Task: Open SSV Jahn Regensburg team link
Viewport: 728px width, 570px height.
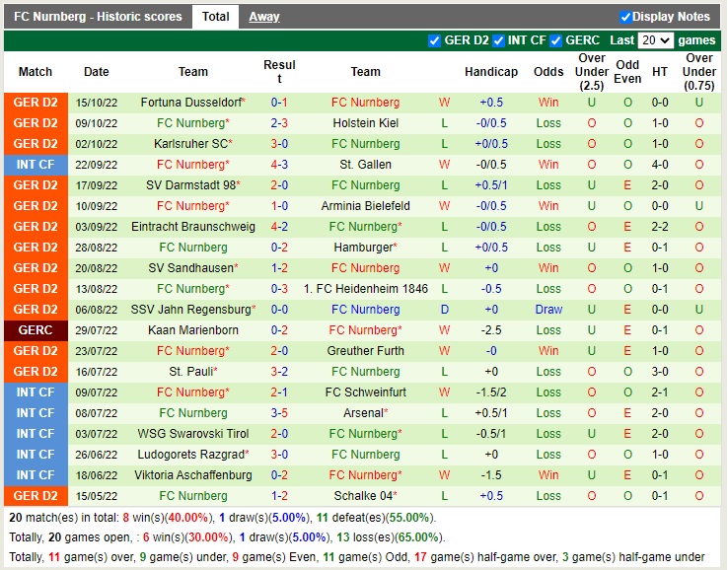Action: coord(190,309)
